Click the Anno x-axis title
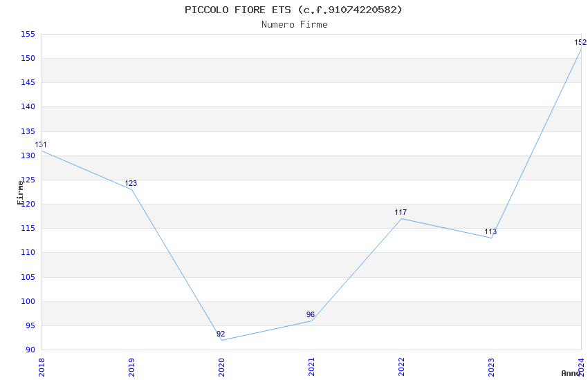This screenshot has width=588, height=380. (x=571, y=373)
